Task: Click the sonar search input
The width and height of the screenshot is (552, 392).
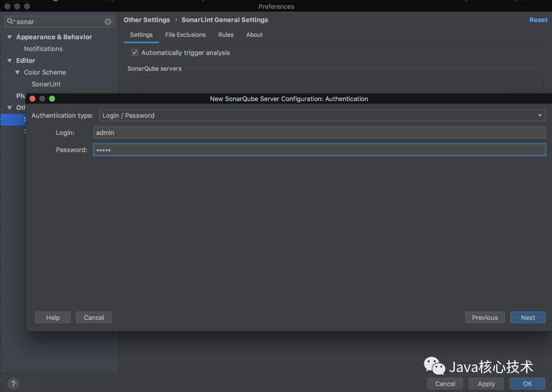Action: tap(59, 21)
